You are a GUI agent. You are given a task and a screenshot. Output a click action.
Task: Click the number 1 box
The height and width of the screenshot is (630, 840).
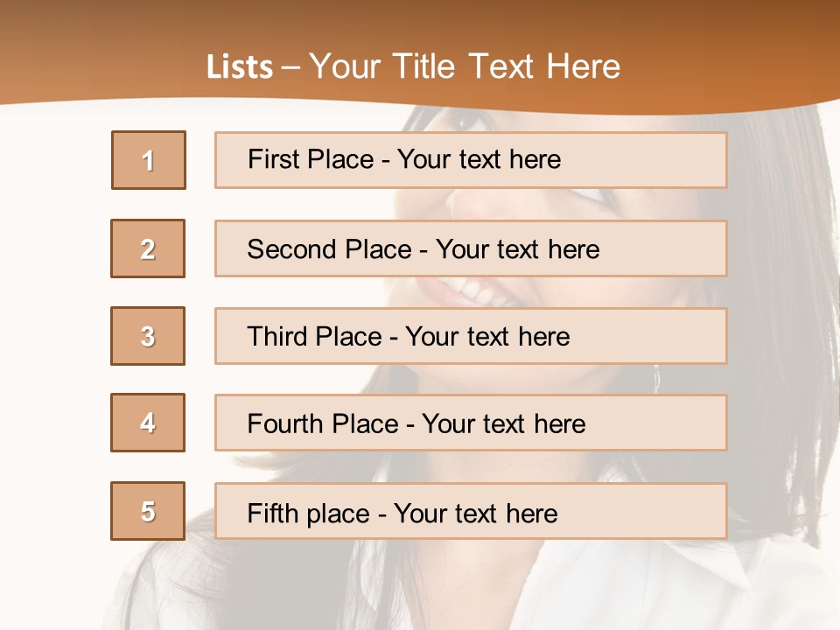149,160
